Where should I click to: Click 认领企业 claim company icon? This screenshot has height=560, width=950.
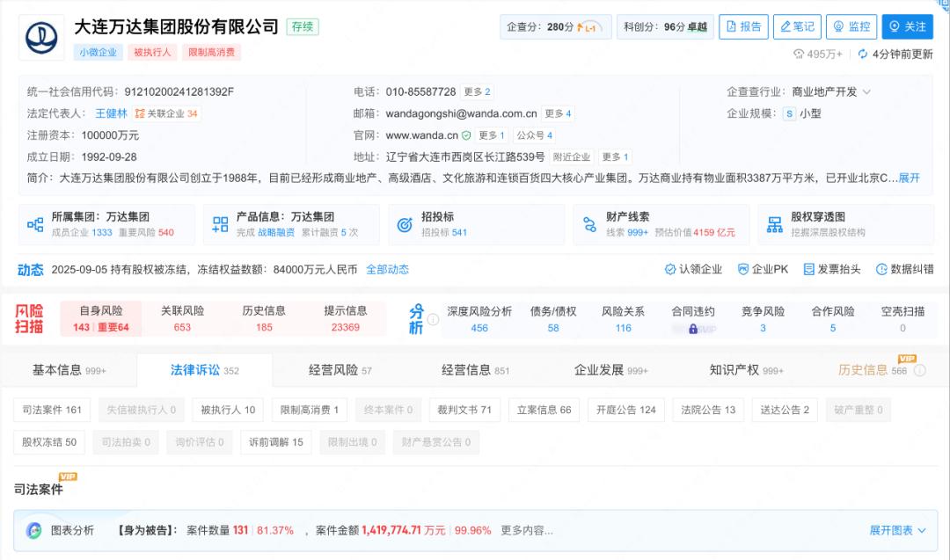point(670,269)
